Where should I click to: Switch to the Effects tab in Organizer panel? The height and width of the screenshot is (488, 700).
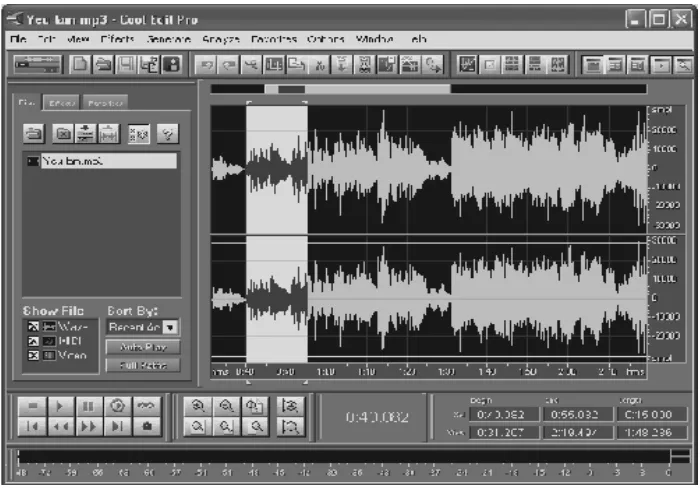(62, 103)
